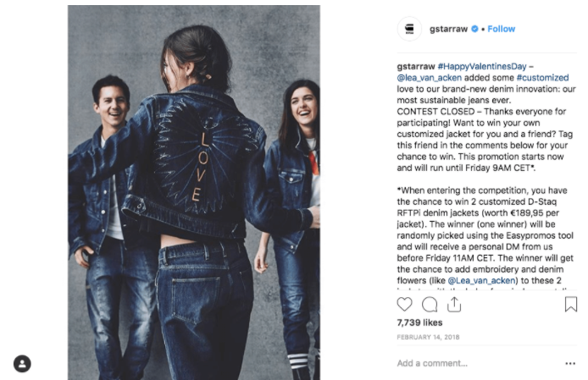Viewport: 588px width, 380px height.
Task: Open the three-dot more options menu
Action: (570, 363)
